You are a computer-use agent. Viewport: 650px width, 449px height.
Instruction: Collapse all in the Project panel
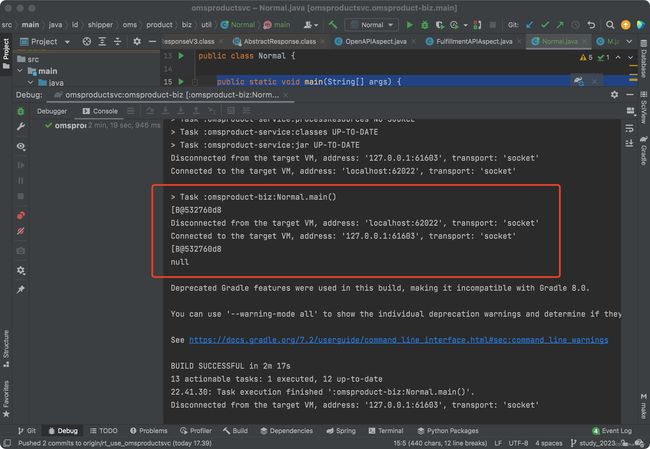pyautogui.click(x=118, y=41)
